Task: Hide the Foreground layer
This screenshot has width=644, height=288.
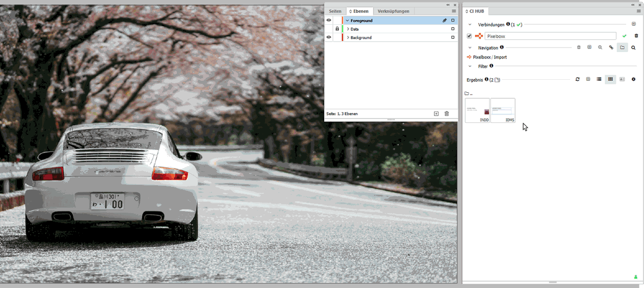Action: (x=328, y=20)
